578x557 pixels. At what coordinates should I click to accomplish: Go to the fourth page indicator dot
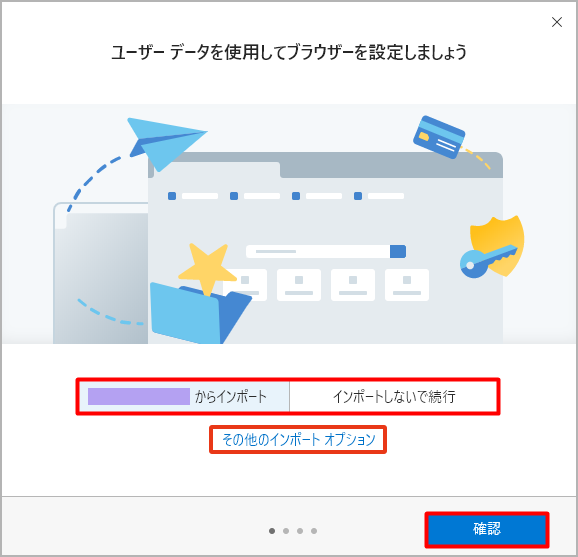(314, 531)
